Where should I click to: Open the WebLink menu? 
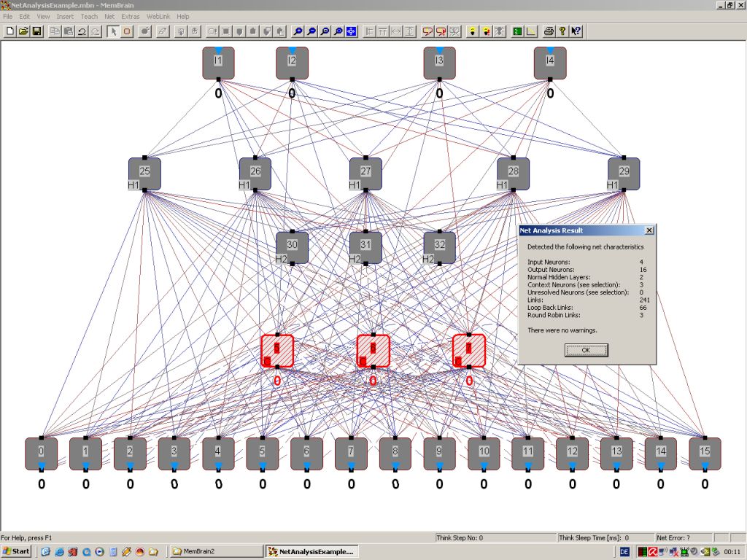(x=158, y=16)
